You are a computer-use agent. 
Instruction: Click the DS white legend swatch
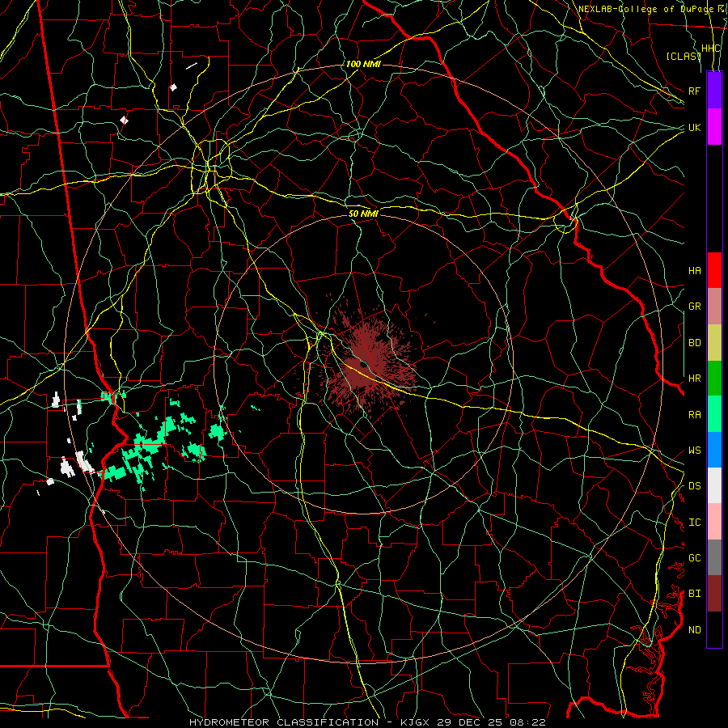pyautogui.click(x=714, y=485)
